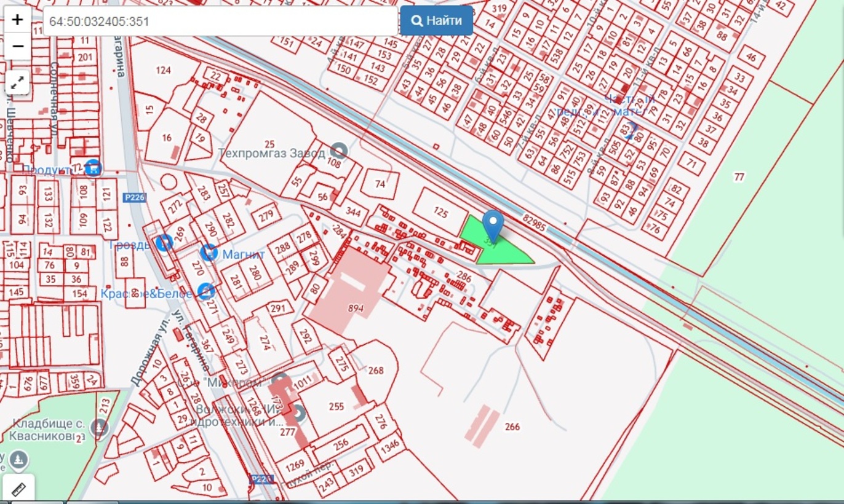Click the blue location pin marker

pos(493,225)
